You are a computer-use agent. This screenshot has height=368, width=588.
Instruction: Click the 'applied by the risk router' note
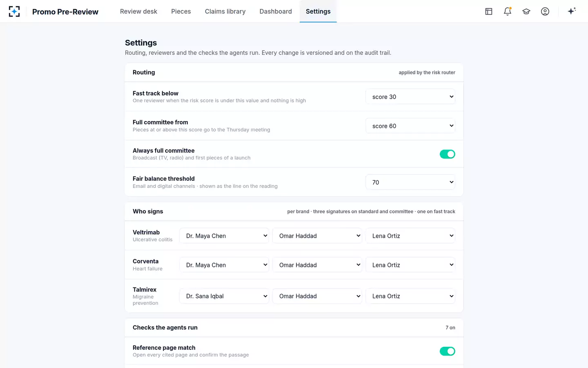[427, 72]
